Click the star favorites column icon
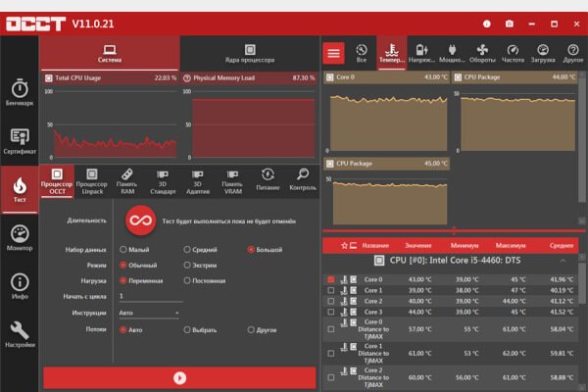Screen dimensions: 588x392 pyautogui.click(x=344, y=246)
